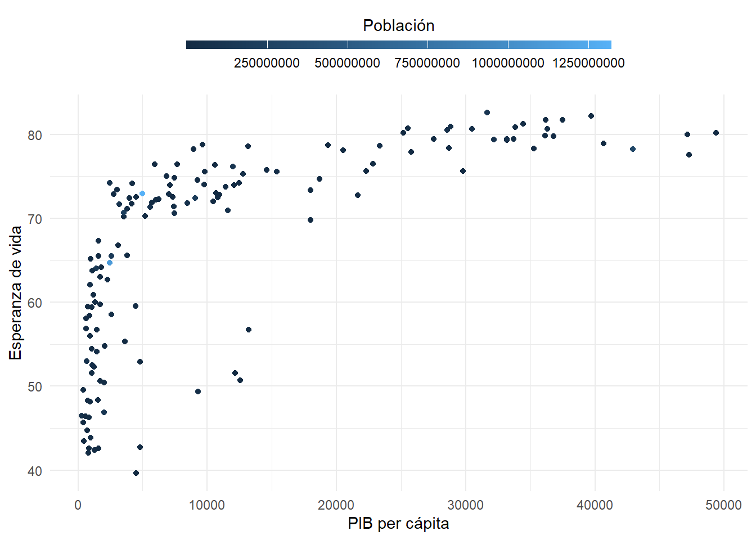Click the lowest data point in the plot
Viewport: 756px width, 540px height.
point(136,473)
